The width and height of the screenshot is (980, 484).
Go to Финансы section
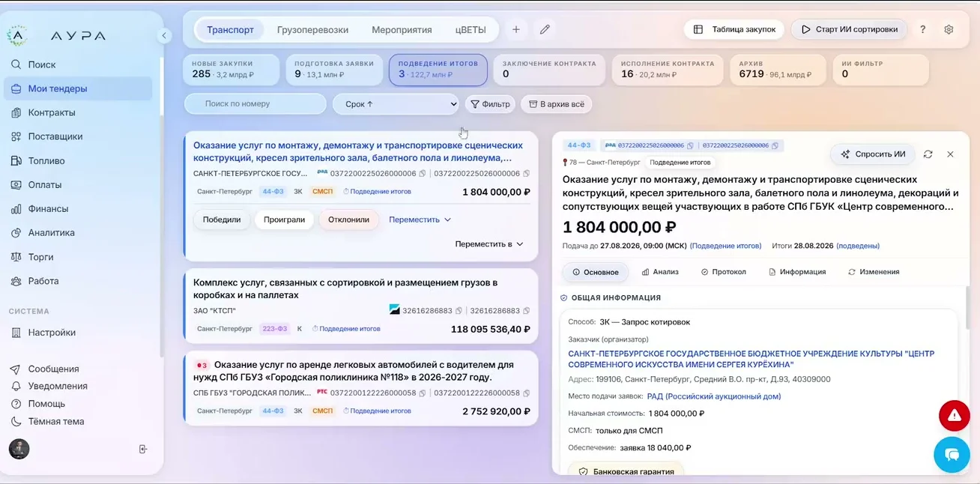point(79,208)
